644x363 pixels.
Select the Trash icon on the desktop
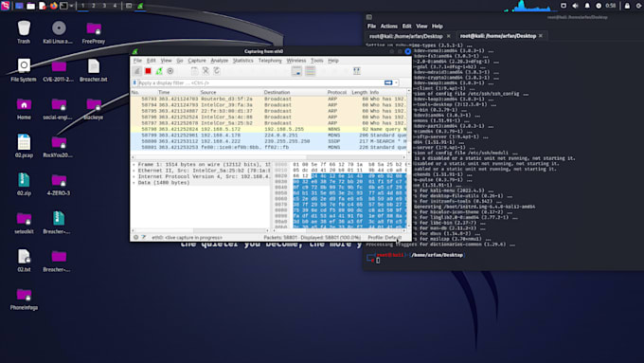point(24,32)
